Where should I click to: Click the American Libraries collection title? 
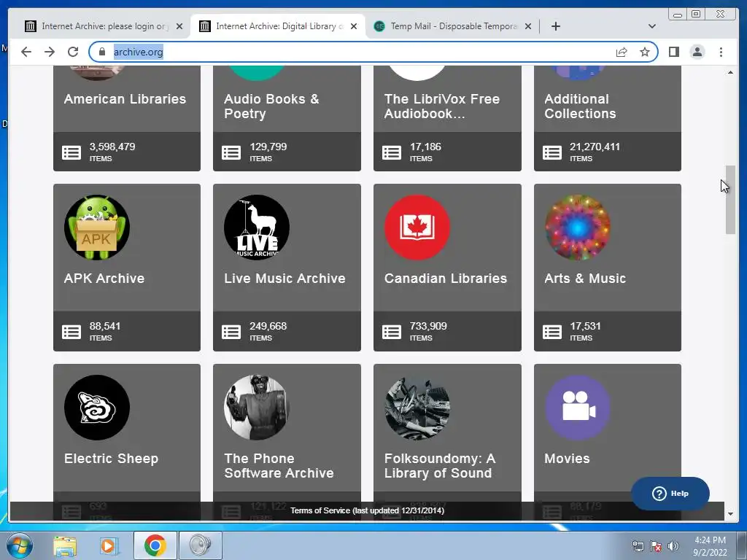point(125,99)
